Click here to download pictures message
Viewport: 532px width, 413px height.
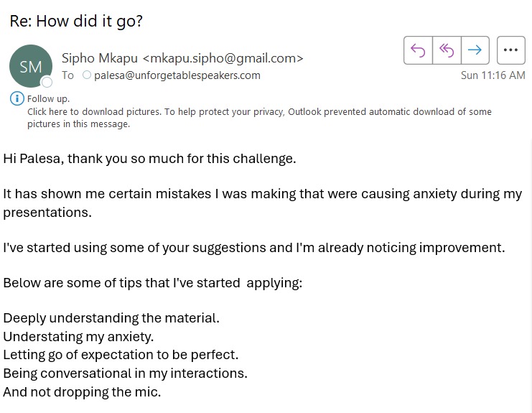click(x=259, y=118)
